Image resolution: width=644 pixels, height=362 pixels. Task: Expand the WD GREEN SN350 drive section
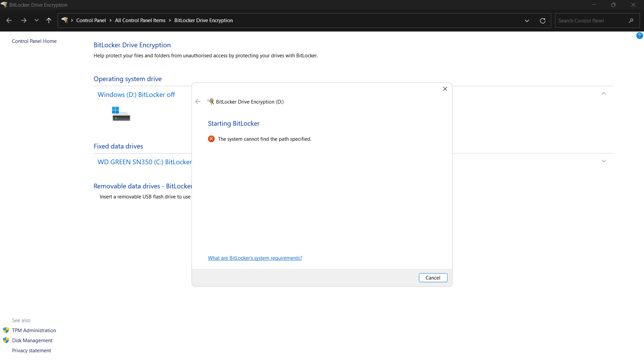tap(603, 161)
